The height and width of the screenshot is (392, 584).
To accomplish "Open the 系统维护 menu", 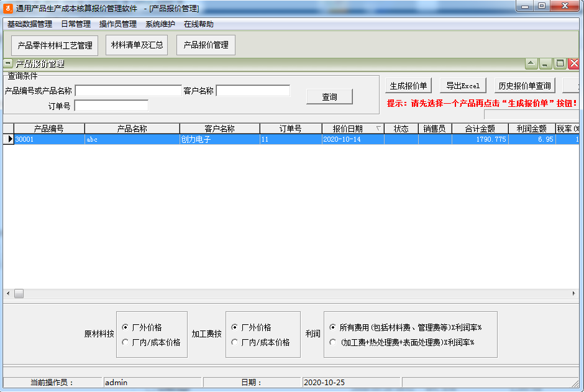I will pos(160,24).
